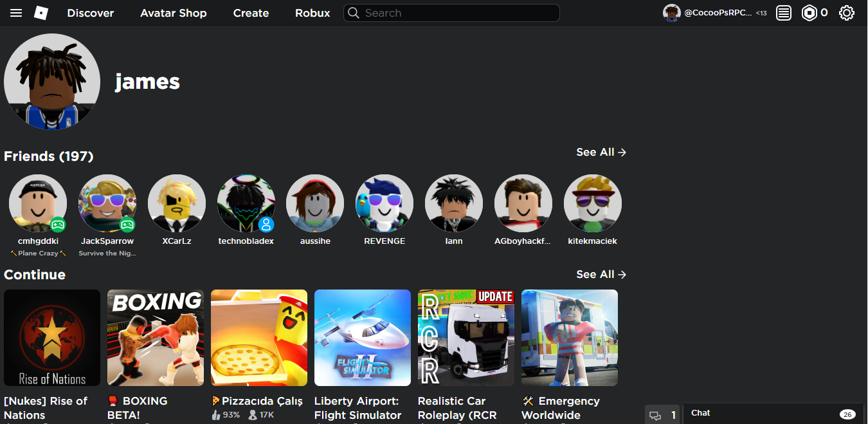868x424 pixels.
Task: Open @CocooPsRPC profile name link
Action: [718, 13]
